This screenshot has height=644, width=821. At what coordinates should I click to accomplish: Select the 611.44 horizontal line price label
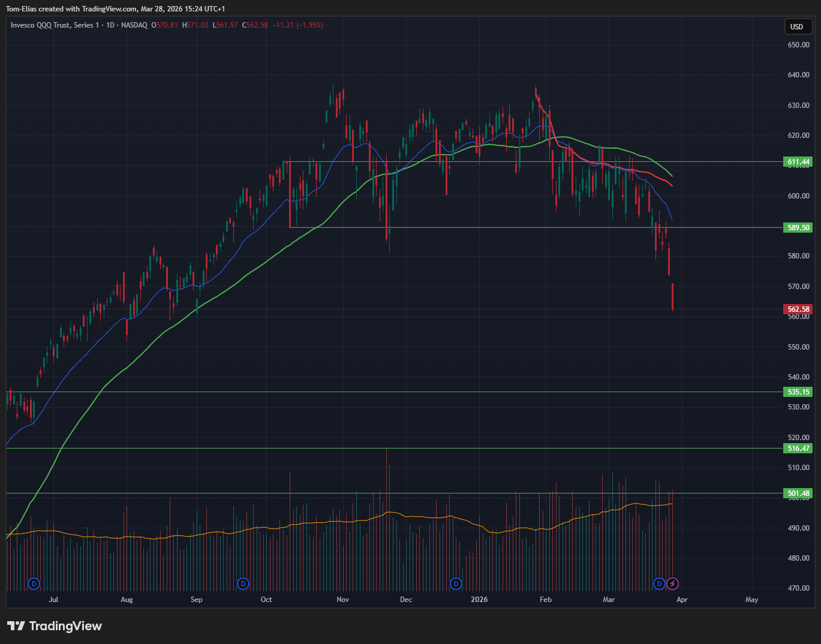(x=798, y=162)
